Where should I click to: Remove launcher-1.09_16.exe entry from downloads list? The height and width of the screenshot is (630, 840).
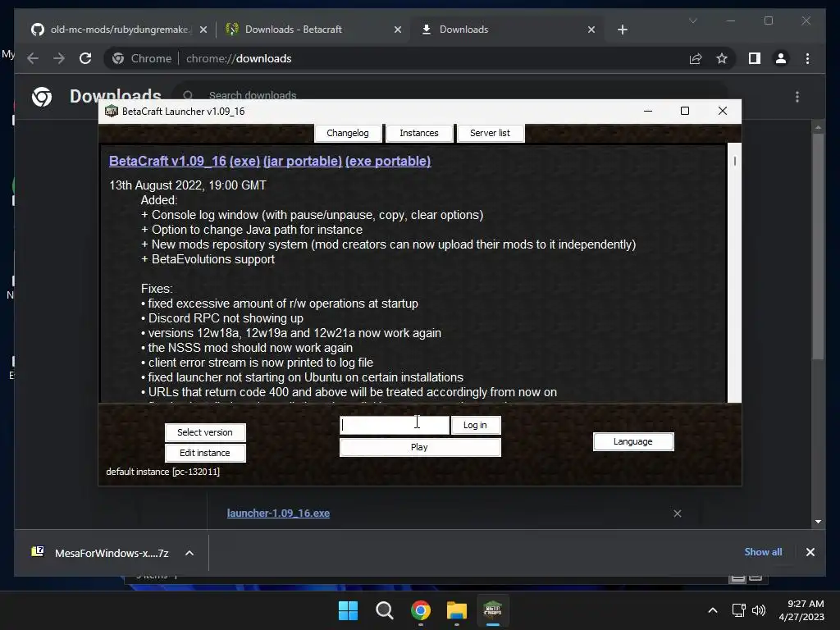[x=677, y=514]
